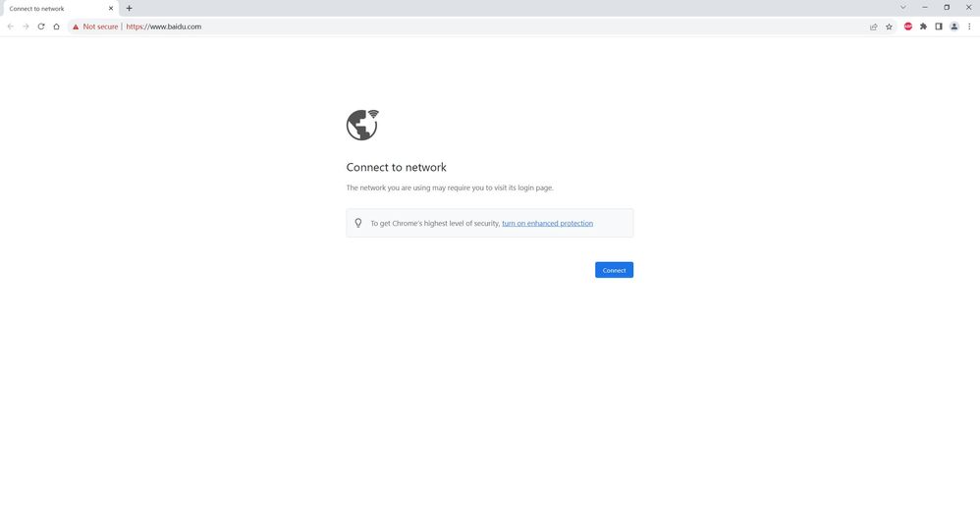Close the Connect to network tab
The height and width of the screenshot is (532, 980).
[111, 9]
